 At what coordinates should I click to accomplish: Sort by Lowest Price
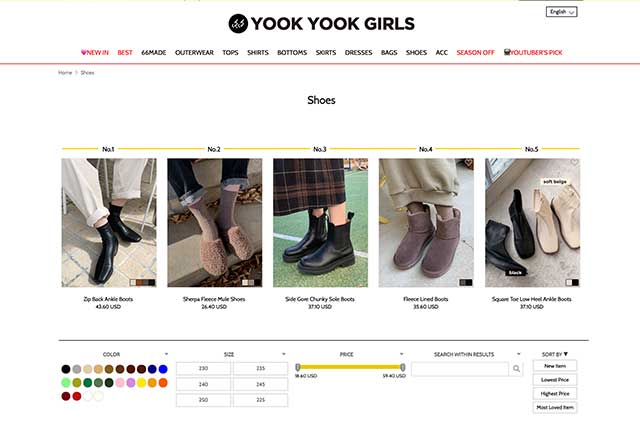(555, 380)
